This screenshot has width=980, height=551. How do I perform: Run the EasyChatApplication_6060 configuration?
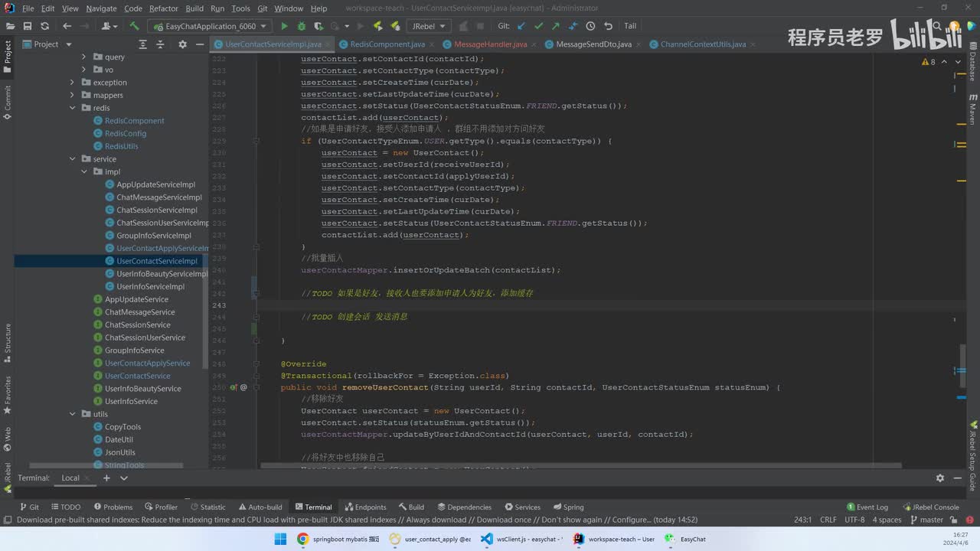point(284,26)
